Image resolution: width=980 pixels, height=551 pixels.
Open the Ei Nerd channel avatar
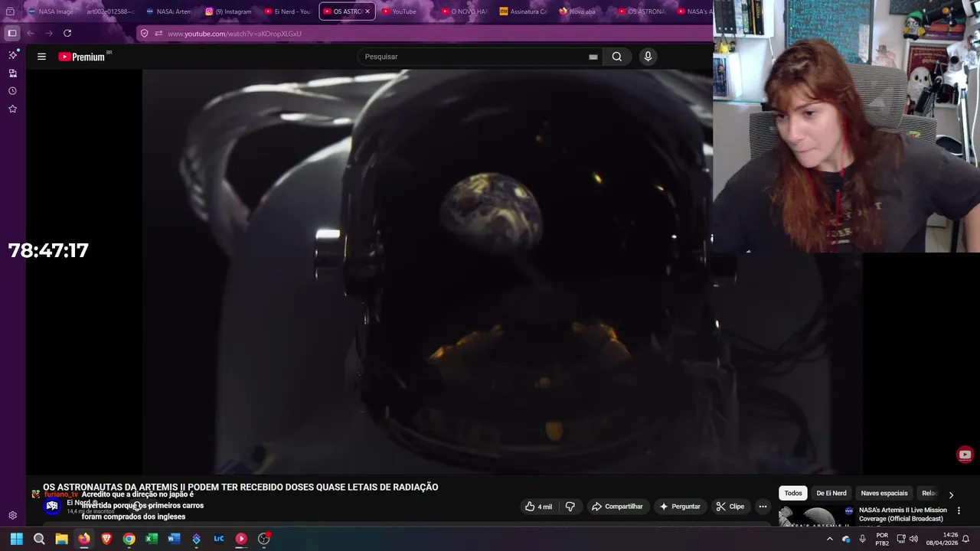point(52,507)
